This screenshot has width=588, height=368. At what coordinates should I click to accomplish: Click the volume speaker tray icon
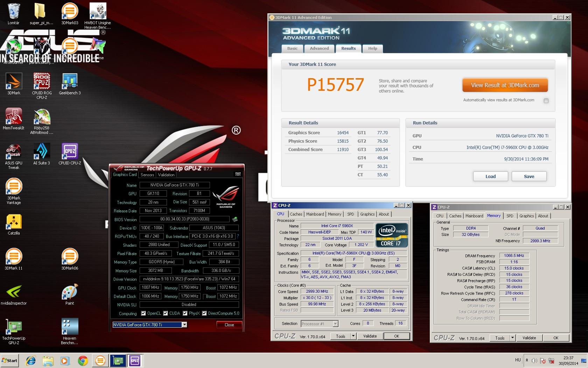tap(534, 360)
